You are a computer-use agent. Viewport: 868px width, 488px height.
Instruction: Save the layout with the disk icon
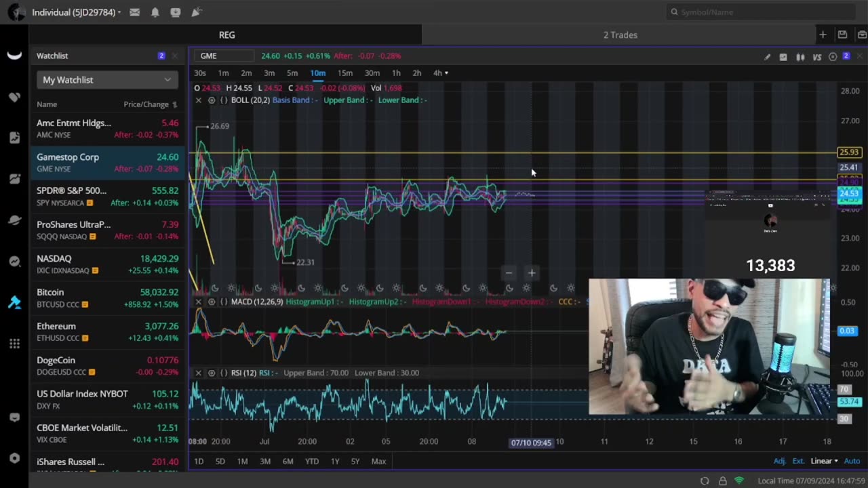842,35
